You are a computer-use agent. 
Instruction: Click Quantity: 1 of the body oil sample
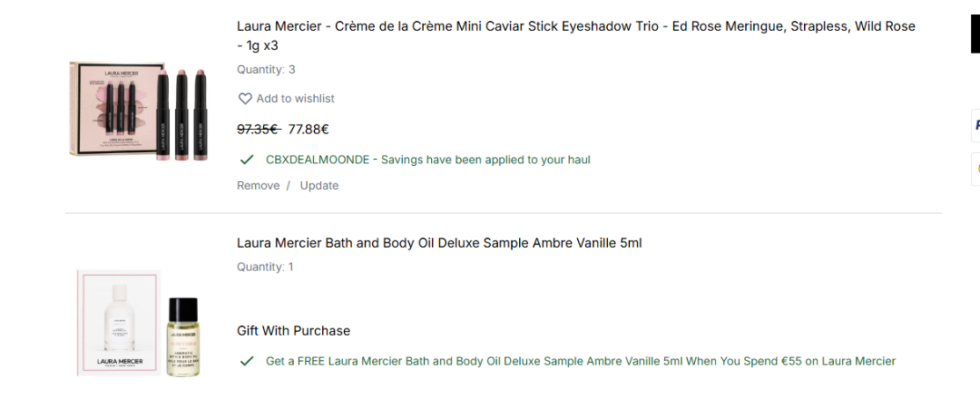coord(265,267)
